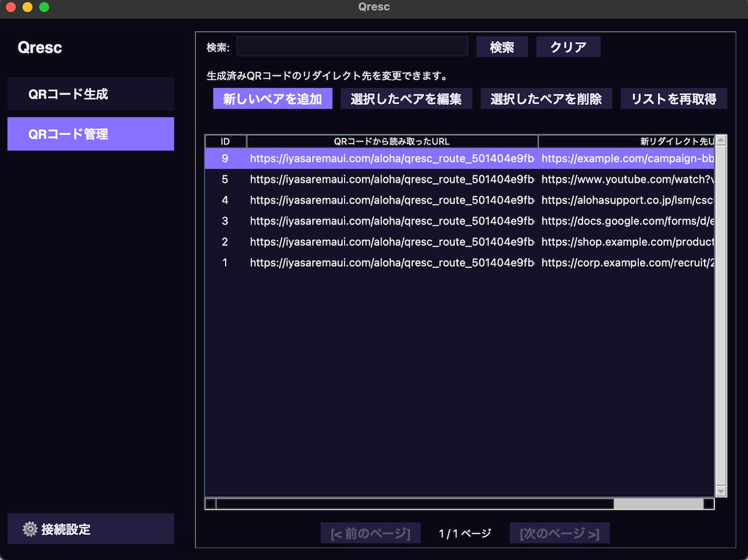Click the alohasupport.co.jp redirect URL cell
Screen dimensions: 748x560
click(627, 200)
